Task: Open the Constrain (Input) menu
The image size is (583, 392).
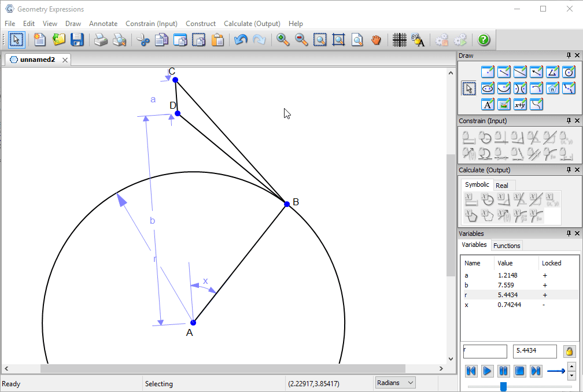Action: (152, 23)
